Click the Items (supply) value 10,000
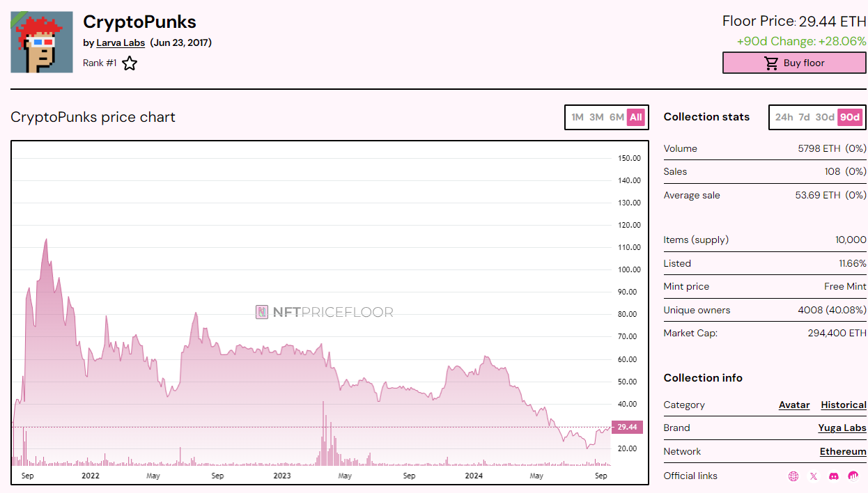The image size is (868, 493). point(851,240)
